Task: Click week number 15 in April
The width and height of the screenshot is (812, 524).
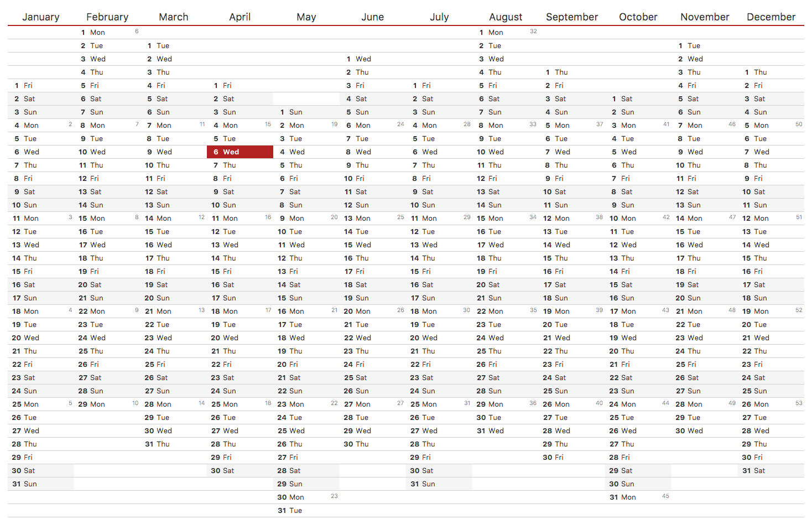Action: pyautogui.click(x=268, y=124)
